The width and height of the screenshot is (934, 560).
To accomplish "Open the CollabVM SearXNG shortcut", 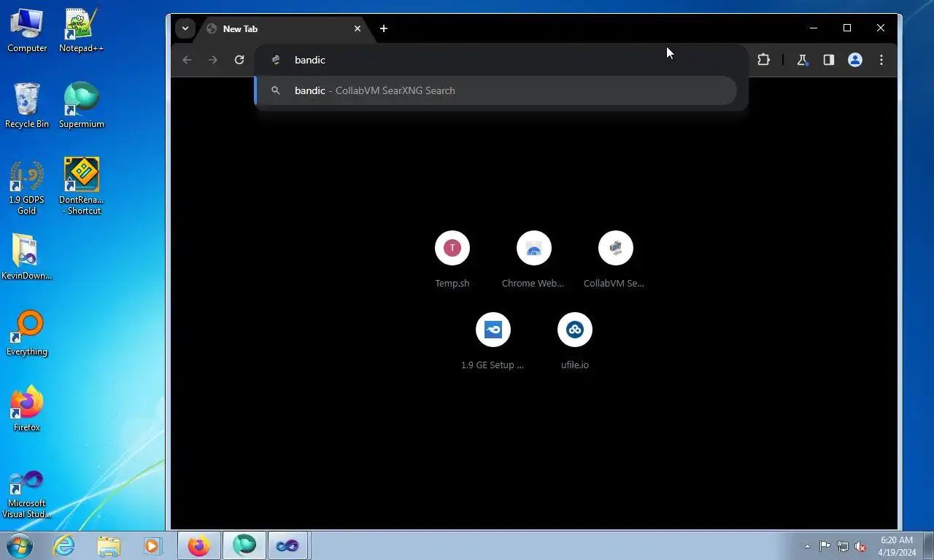I will pos(615,260).
